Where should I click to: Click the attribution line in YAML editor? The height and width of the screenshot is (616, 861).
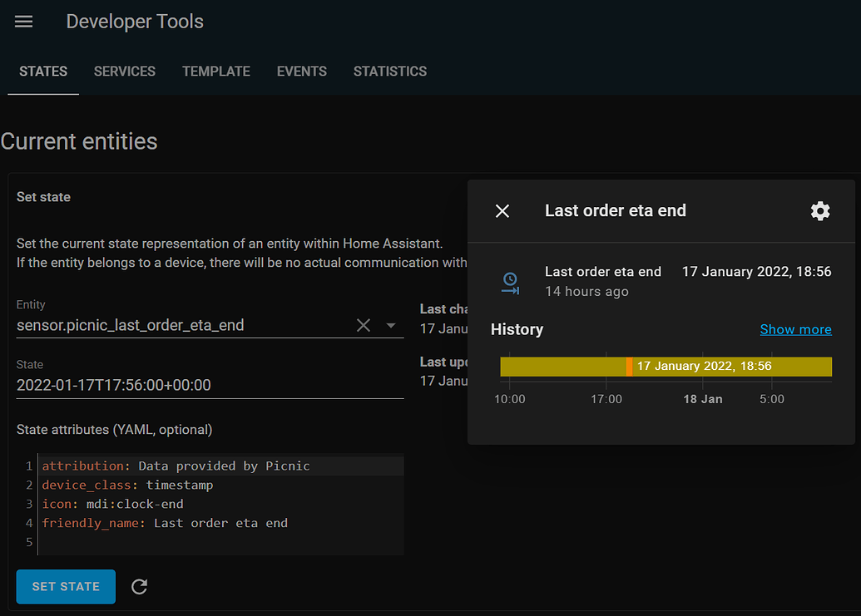click(176, 466)
